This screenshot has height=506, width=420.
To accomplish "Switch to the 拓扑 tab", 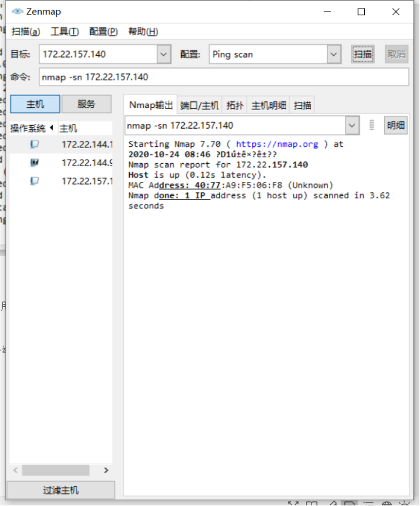I will (235, 105).
